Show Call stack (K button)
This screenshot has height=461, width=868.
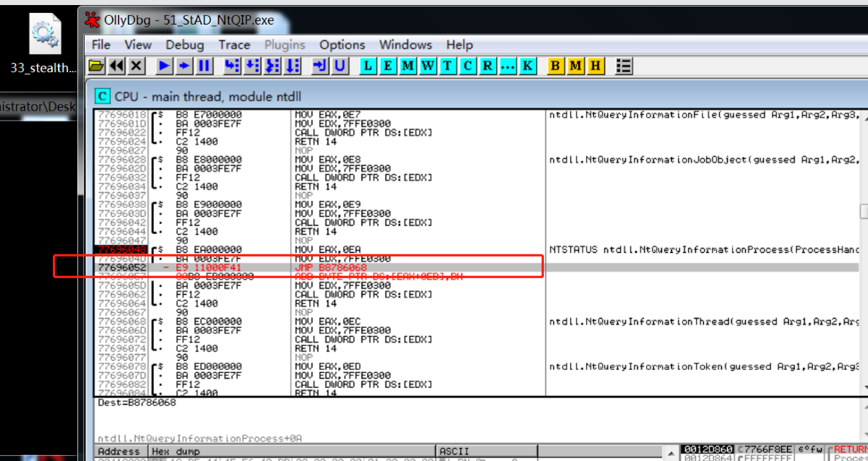[527, 66]
